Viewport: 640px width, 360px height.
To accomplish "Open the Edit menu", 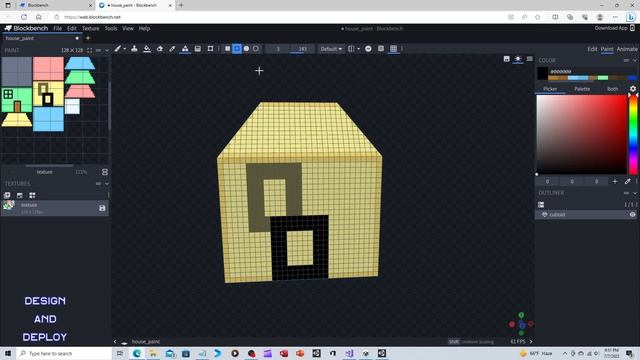I will tap(72, 28).
